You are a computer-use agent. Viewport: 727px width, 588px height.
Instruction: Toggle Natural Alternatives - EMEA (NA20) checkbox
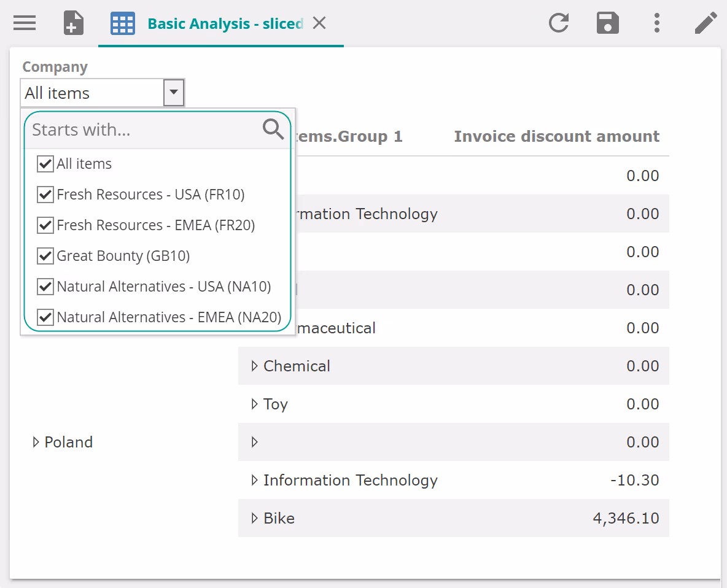[45, 317]
